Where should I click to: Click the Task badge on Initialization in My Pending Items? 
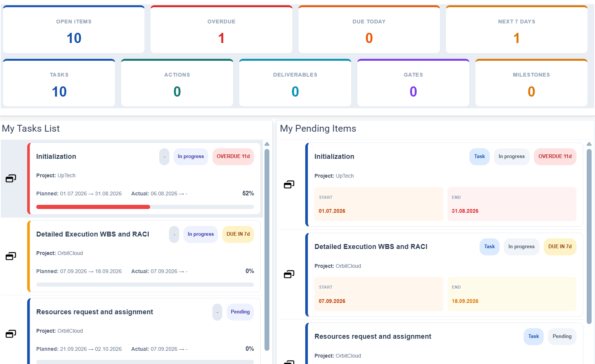480,157
